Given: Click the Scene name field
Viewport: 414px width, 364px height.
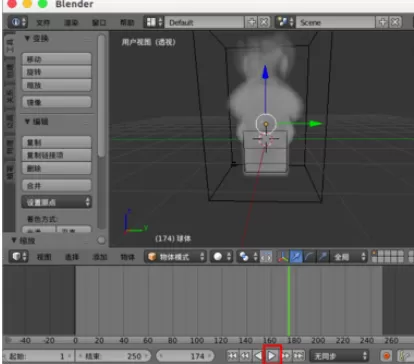Looking at the screenshot, I should [x=335, y=22].
